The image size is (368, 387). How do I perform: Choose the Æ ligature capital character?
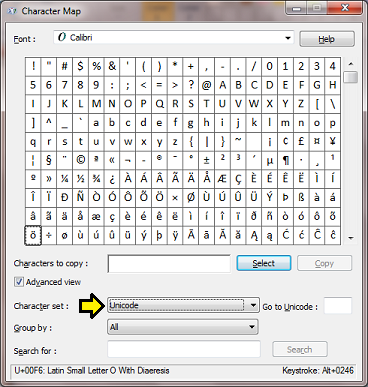(222, 179)
